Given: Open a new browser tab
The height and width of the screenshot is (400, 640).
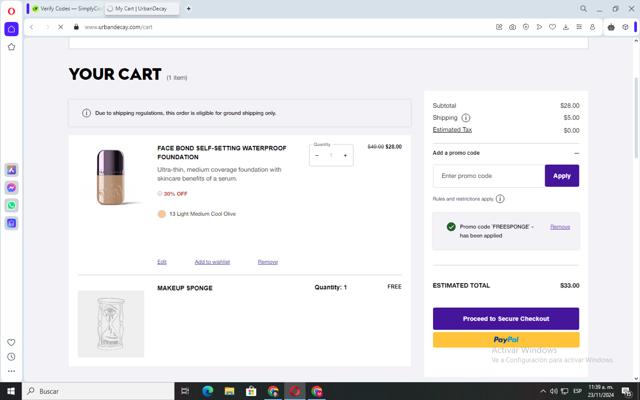Looking at the screenshot, I should pos(189,9).
